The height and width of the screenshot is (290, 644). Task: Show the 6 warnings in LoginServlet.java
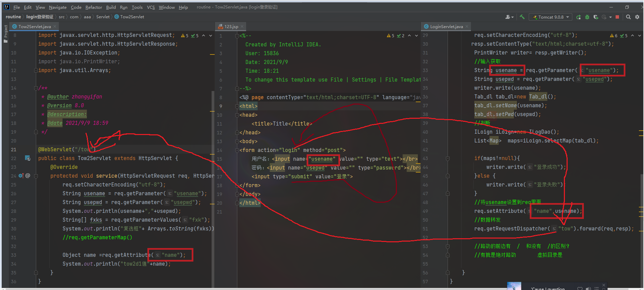click(614, 36)
